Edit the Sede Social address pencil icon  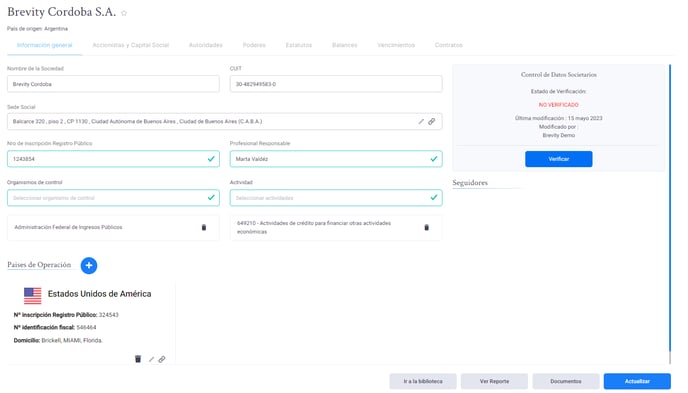[x=421, y=121]
